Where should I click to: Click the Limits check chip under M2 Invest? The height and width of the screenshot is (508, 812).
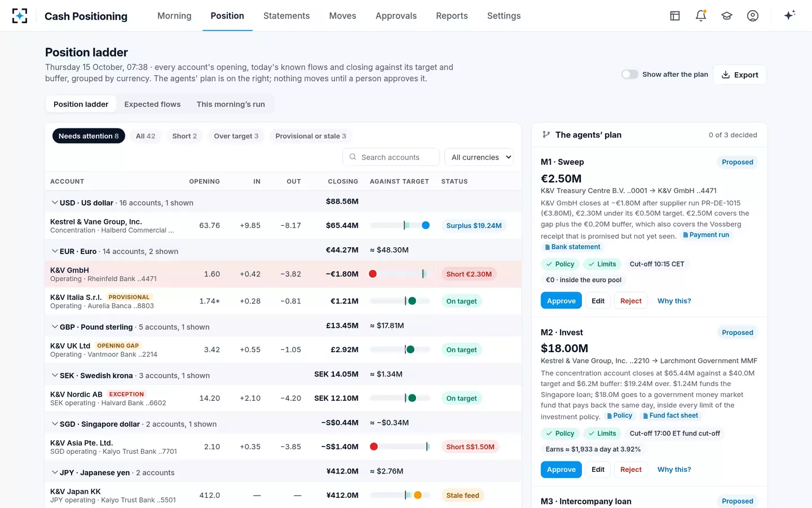pyautogui.click(x=602, y=433)
